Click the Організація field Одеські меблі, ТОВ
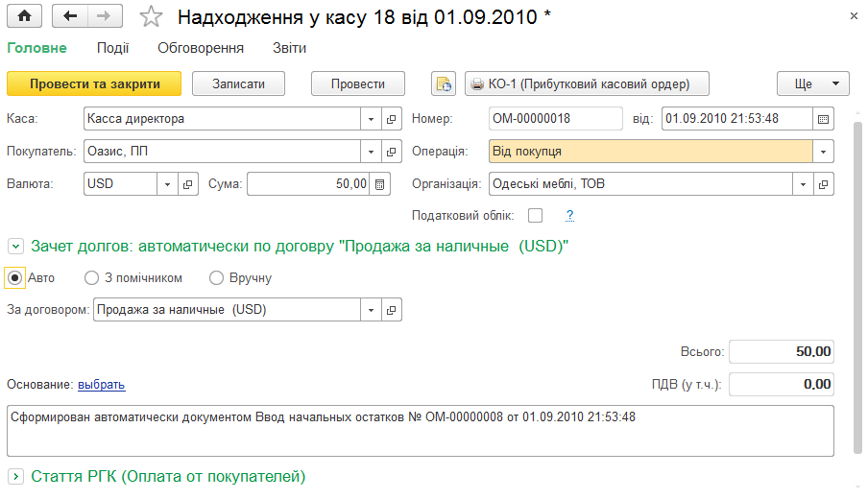This screenshot has height=499, width=868. pyautogui.click(x=640, y=184)
